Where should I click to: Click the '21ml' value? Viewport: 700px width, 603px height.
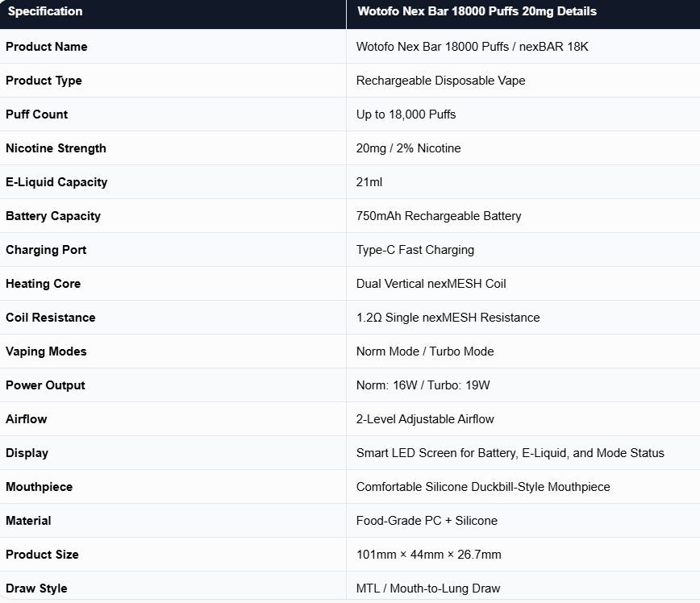tap(369, 182)
